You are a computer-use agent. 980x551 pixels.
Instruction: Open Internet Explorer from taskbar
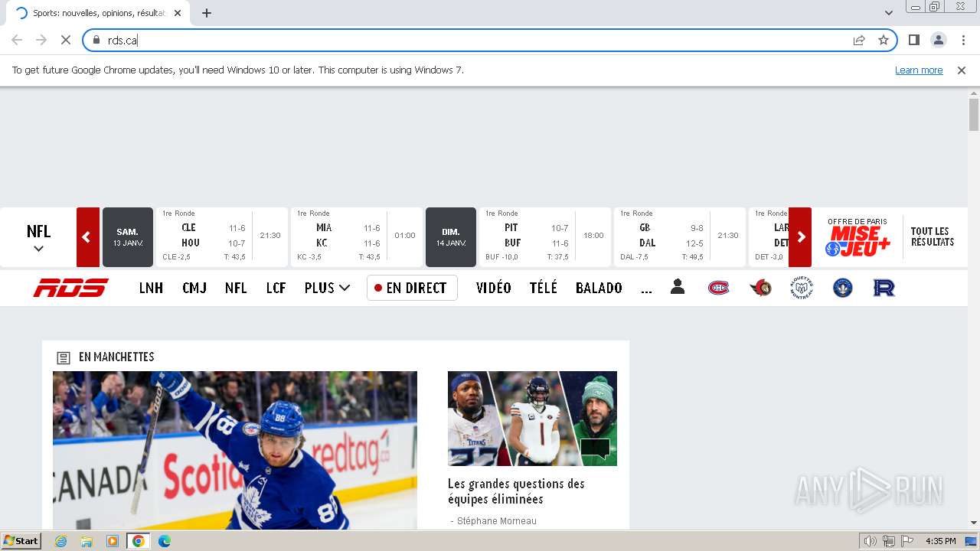coord(61,541)
